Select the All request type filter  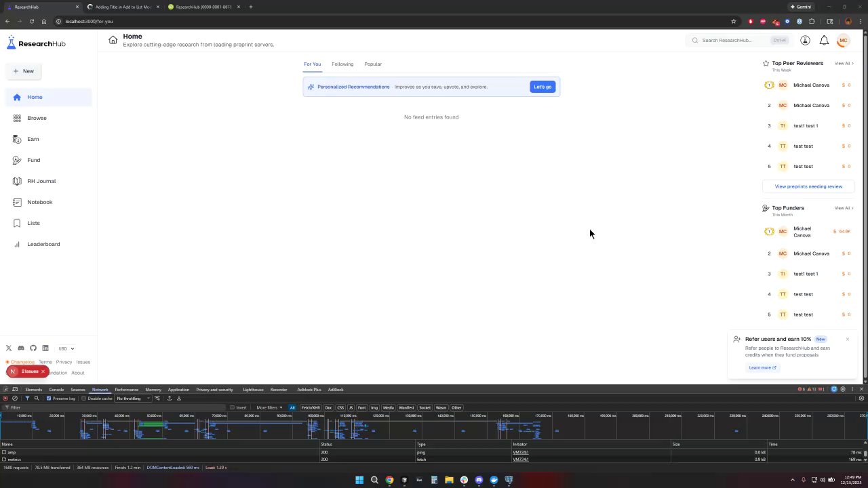pos(292,408)
